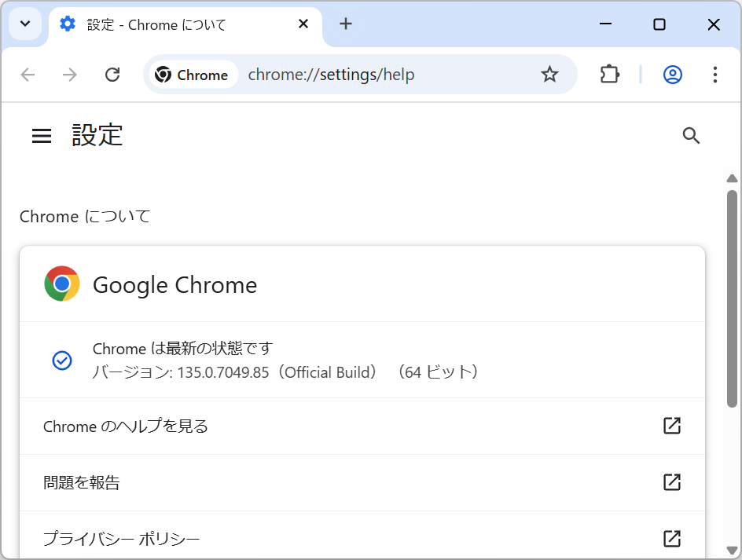Click inside the address bar
The height and width of the screenshot is (560, 742).
(x=354, y=75)
